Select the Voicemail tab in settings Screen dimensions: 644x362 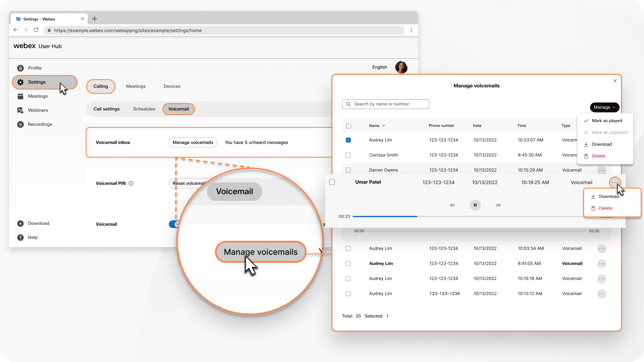pos(179,109)
